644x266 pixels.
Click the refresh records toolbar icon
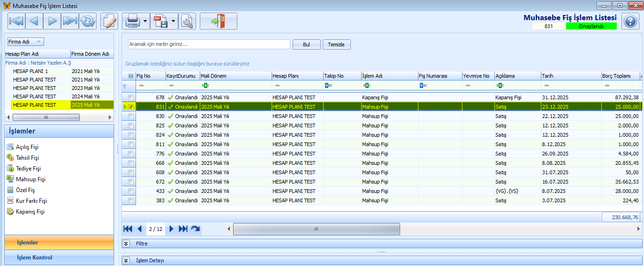click(x=88, y=21)
